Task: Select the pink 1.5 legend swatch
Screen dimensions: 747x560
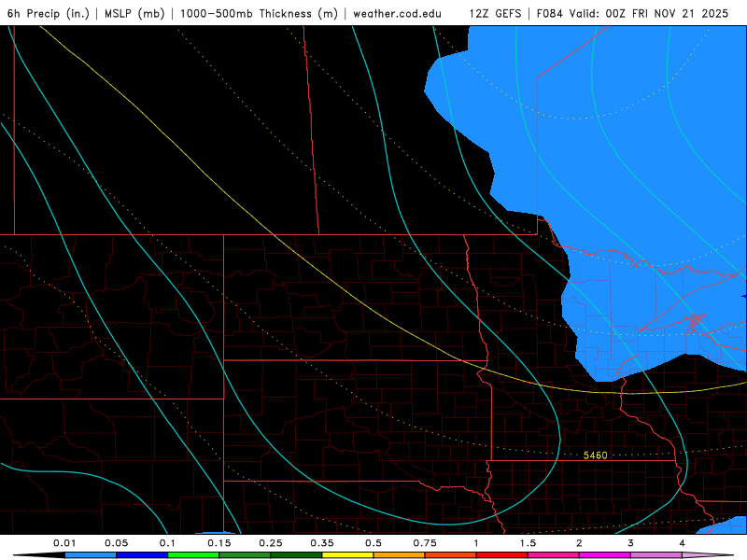Action: 554,555
